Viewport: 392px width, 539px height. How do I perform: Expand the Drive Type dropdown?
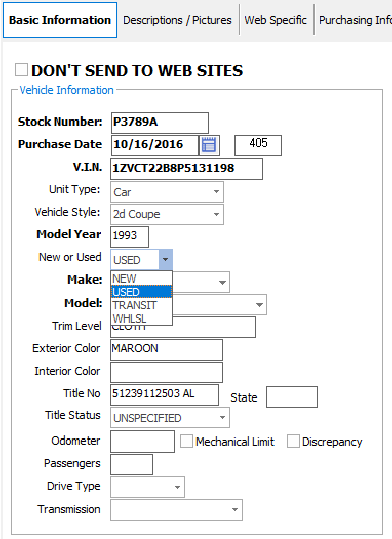177,487
